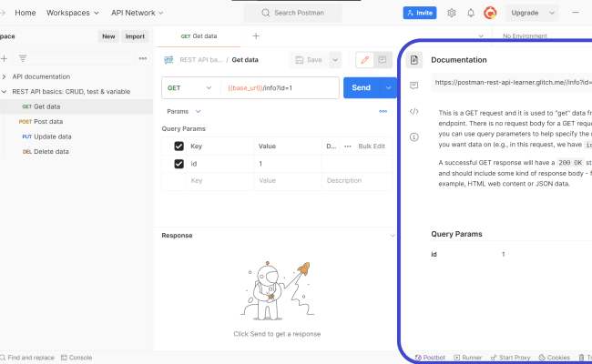592x364 pixels.
Task: Click the REST API ba... breadcrumb link
Action: click(201, 60)
